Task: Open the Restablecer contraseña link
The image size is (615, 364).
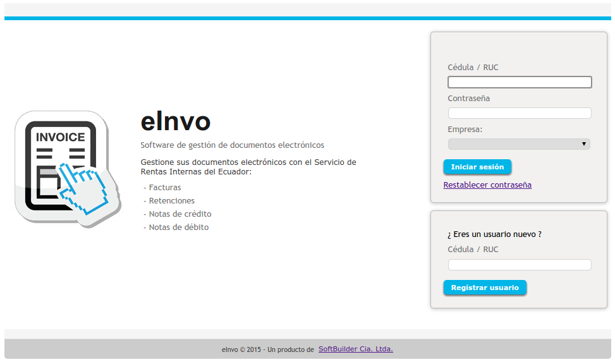Action: (x=487, y=185)
